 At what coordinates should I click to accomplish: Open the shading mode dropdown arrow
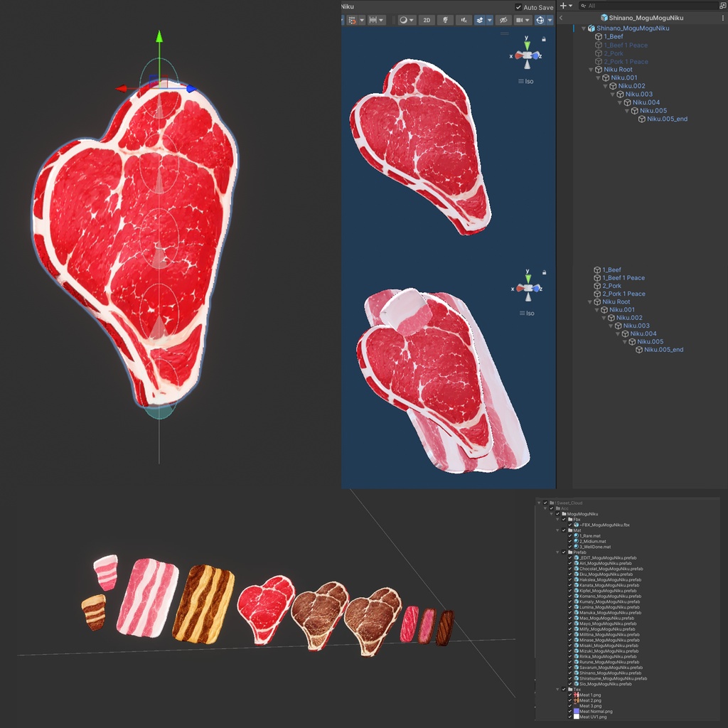point(412,20)
